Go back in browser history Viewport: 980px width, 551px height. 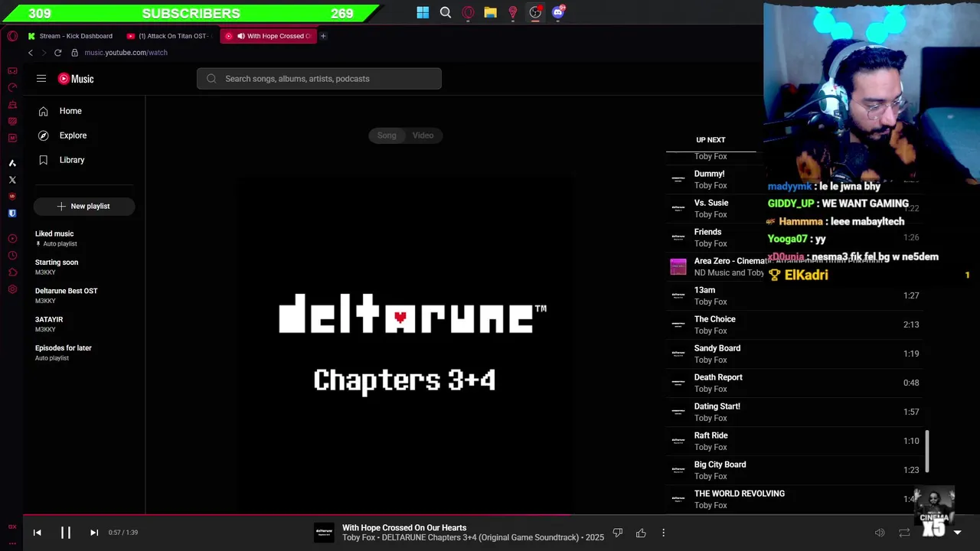click(31, 53)
